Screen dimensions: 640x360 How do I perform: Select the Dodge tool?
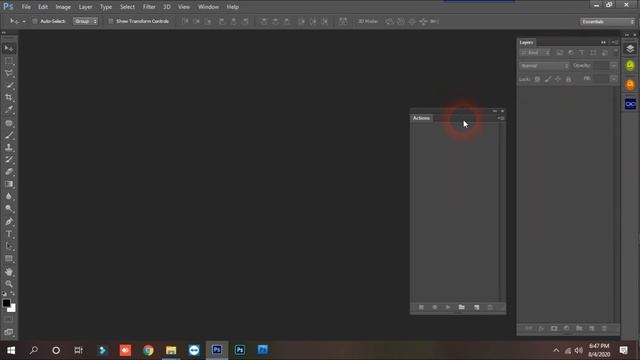click(x=9, y=209)
